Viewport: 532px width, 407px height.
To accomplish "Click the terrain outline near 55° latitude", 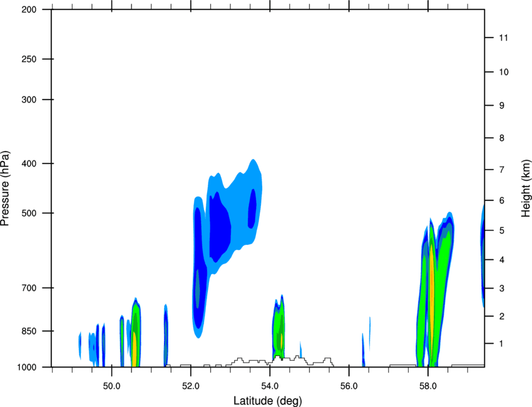I will 279,361.
